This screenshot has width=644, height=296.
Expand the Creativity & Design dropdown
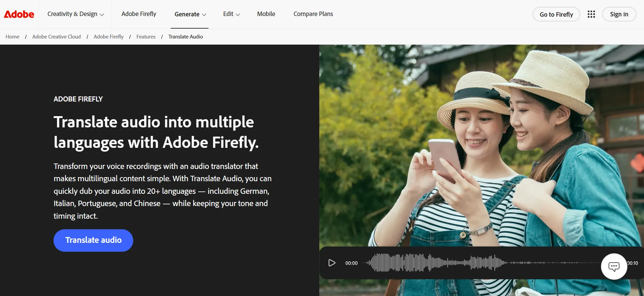(76, 14)
